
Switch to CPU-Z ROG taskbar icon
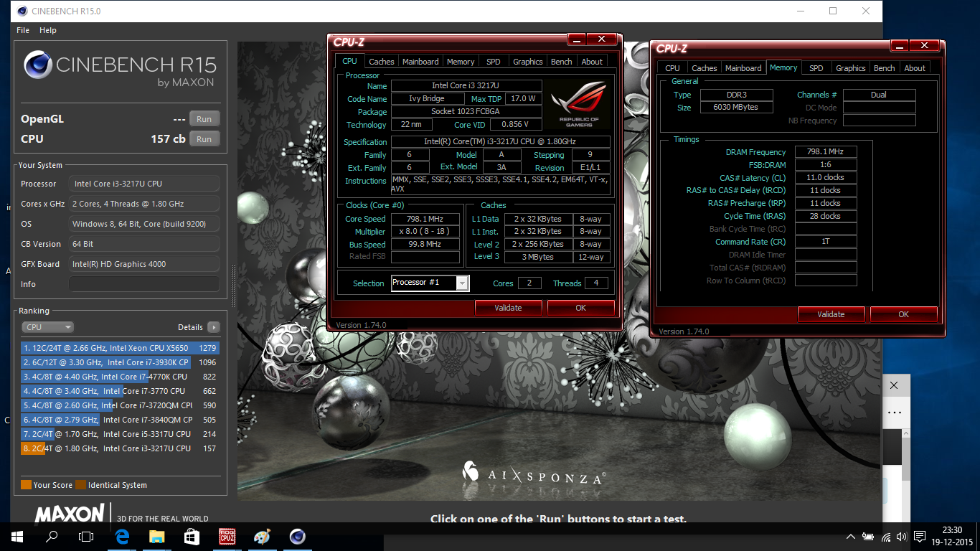tap(227, 537)
